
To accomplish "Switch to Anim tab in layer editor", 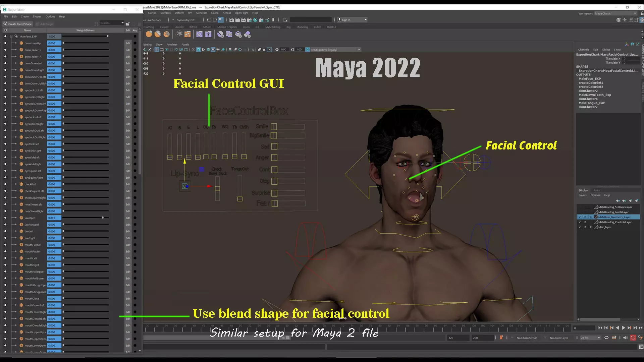I will (x=597, y=190).
